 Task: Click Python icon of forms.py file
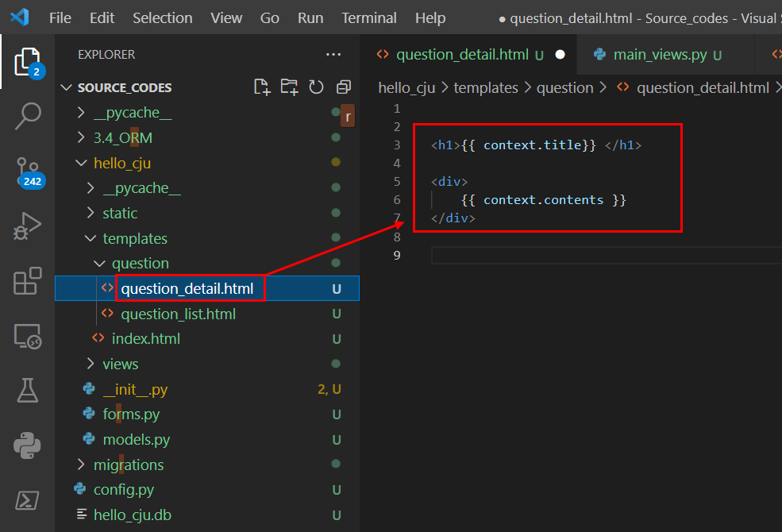click(89, 414)
